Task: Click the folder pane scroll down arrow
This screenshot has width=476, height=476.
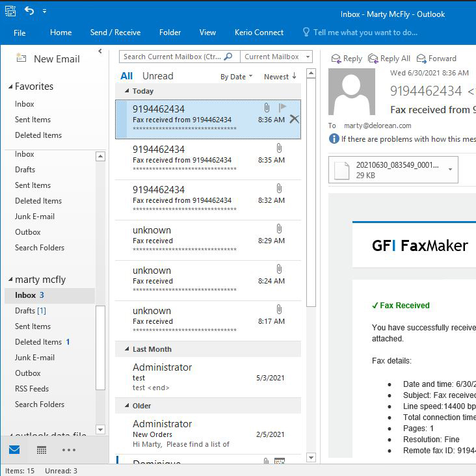Action: [101, 430]
